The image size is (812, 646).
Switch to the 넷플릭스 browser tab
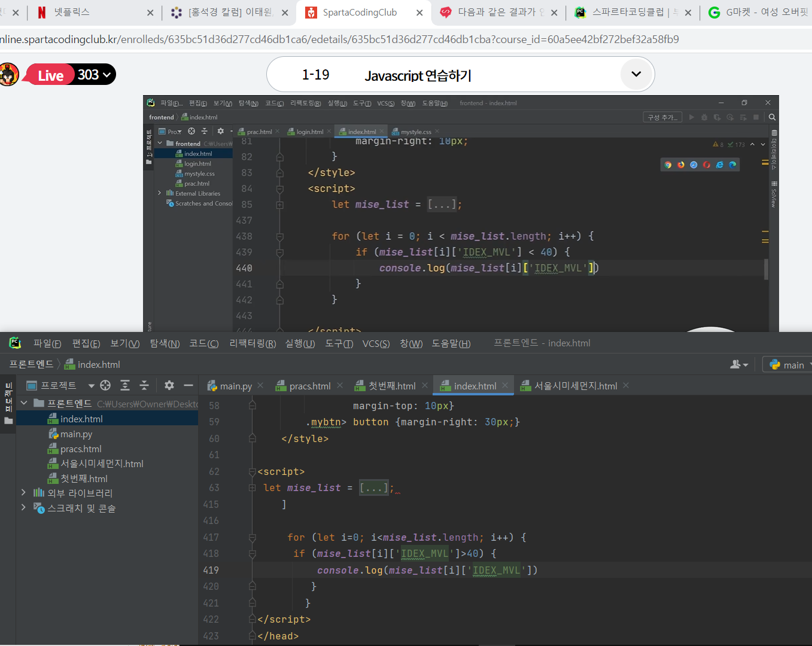coord(72,12)
